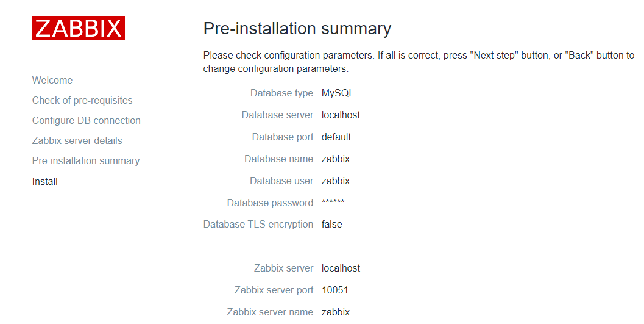This screenshot has width=644, height=324.
Task: Open Pre-installation summary sidebar step
Action: (86, 161)
